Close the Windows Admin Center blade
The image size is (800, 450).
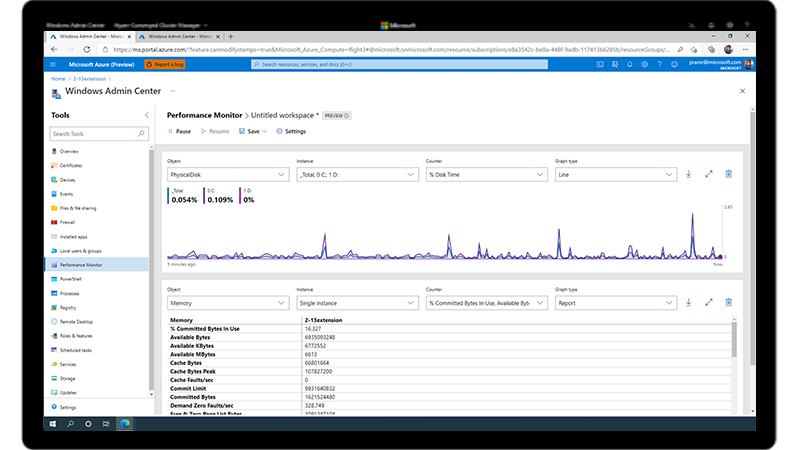742,91
